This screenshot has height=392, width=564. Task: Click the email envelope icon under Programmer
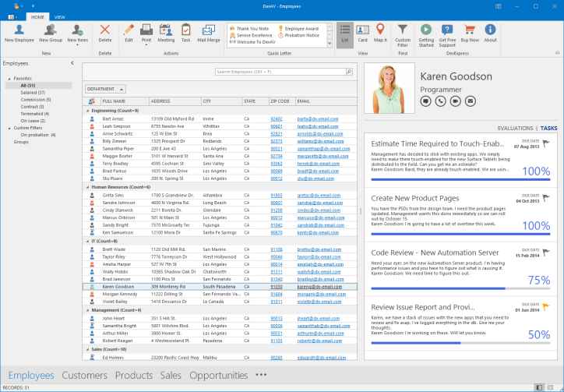coord(470,100)
